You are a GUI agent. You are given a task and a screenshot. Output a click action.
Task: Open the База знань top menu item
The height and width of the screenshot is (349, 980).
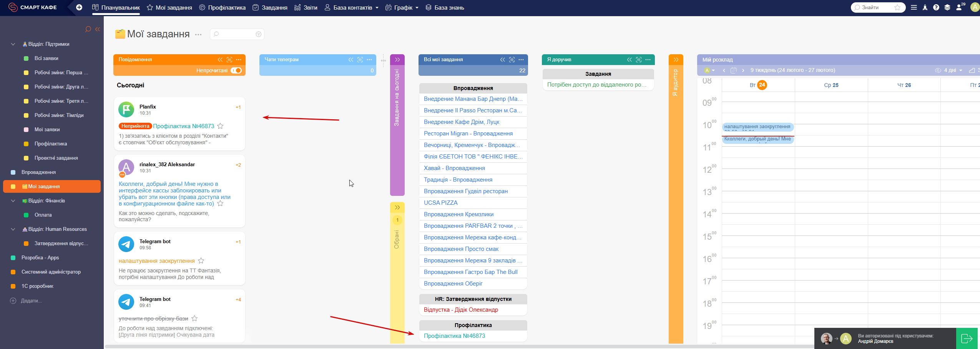445,8
